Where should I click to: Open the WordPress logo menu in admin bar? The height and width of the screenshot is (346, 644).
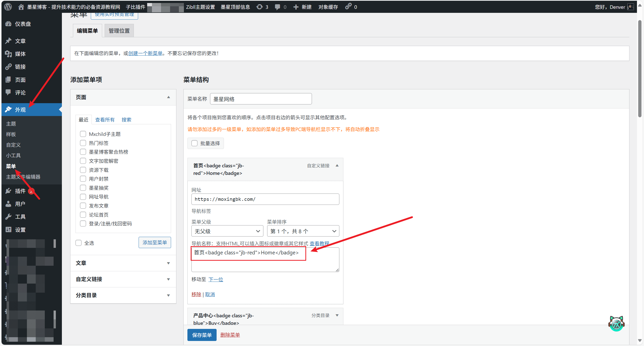(x=8, y=7)
